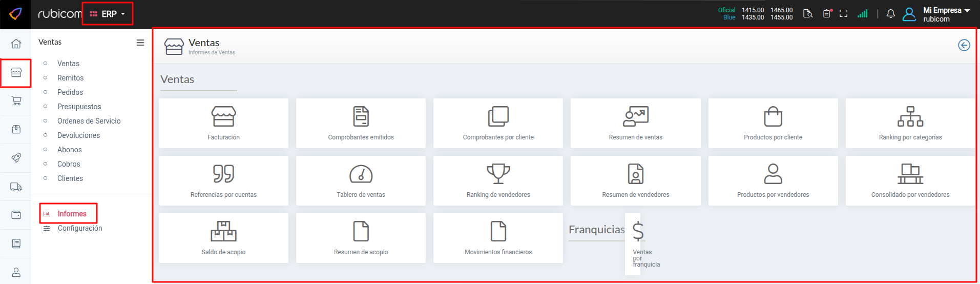Click the signal strength bars icon
The width and height of the screenshot is (980, 284).
tap(863, 14)
